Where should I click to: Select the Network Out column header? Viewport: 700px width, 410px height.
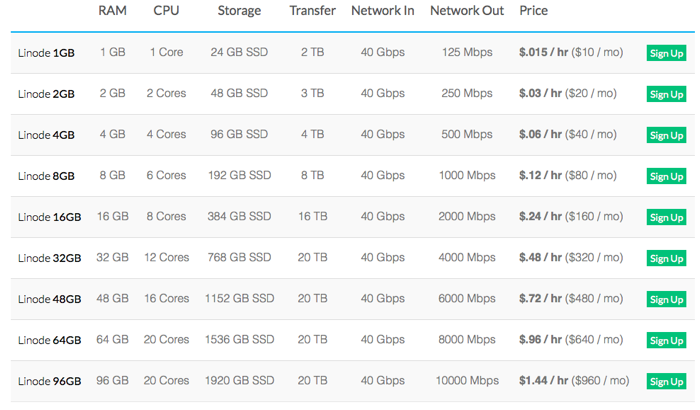[467, 11]
